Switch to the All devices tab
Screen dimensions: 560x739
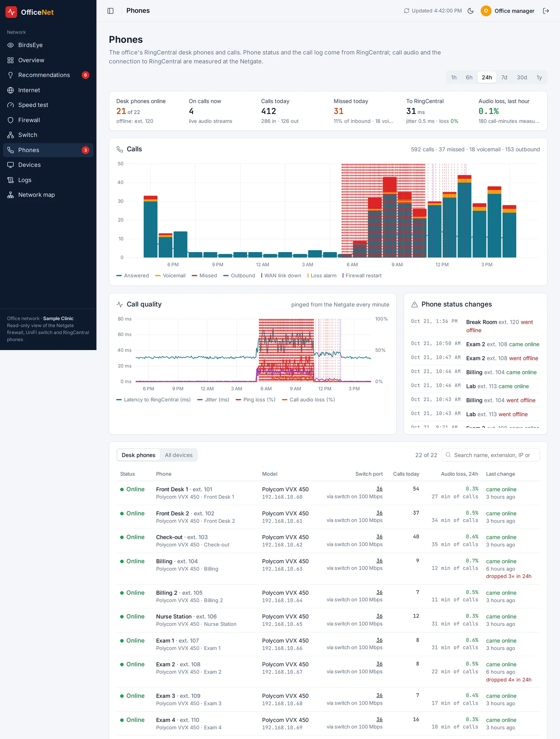[178, 455]
